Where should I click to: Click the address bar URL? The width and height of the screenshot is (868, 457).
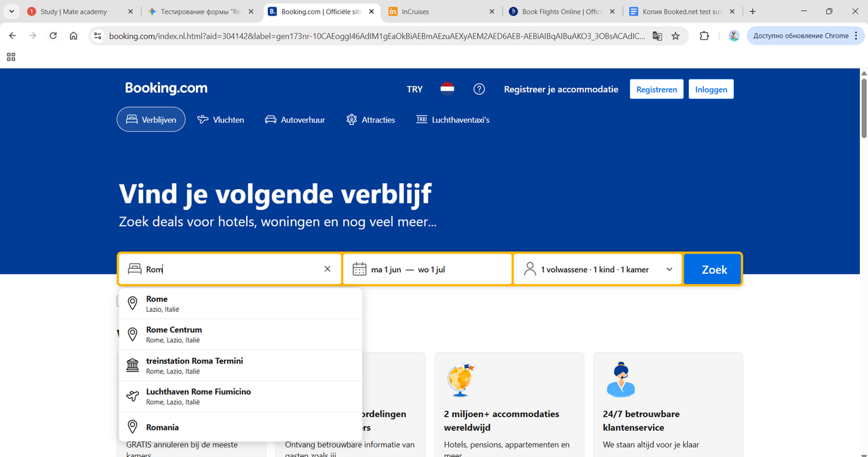(x=377, y=36)
